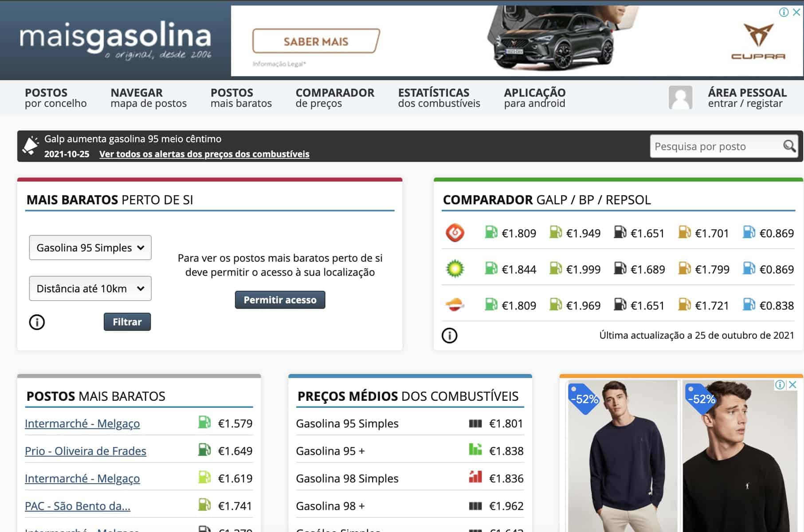Click black pump icon beside BP €1.689

pos(620,268)
